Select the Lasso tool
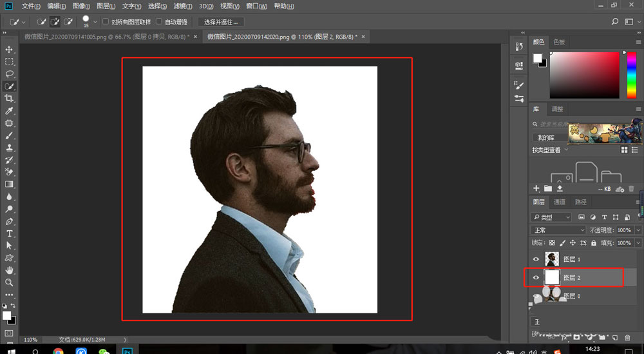Screen dimensions: 644x354 pyautogui.click(x=9, y=74)
